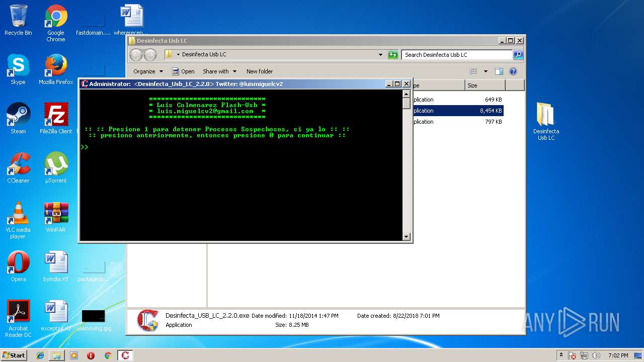Expand the address bar history dropdown
The height and width of the screenshot is (362, 644).
click(x=380, y=55)
